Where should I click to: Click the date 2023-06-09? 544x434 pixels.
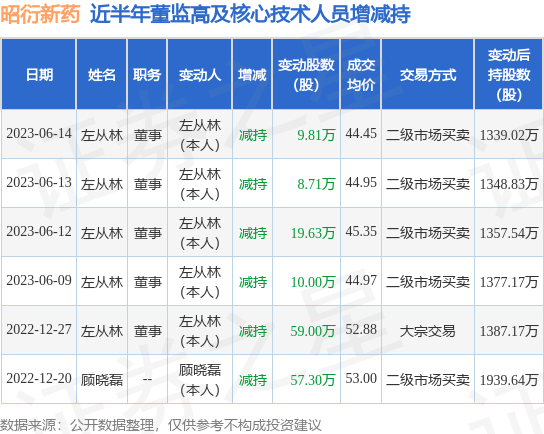point(39,281)
